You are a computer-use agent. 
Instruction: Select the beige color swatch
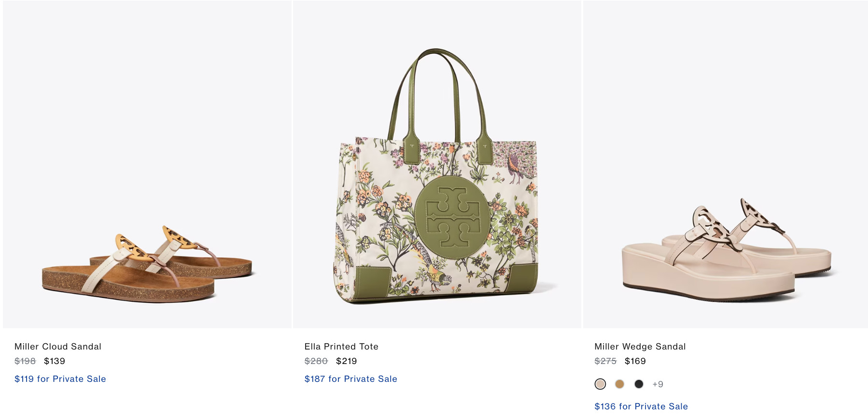click(x=600, y=384)
